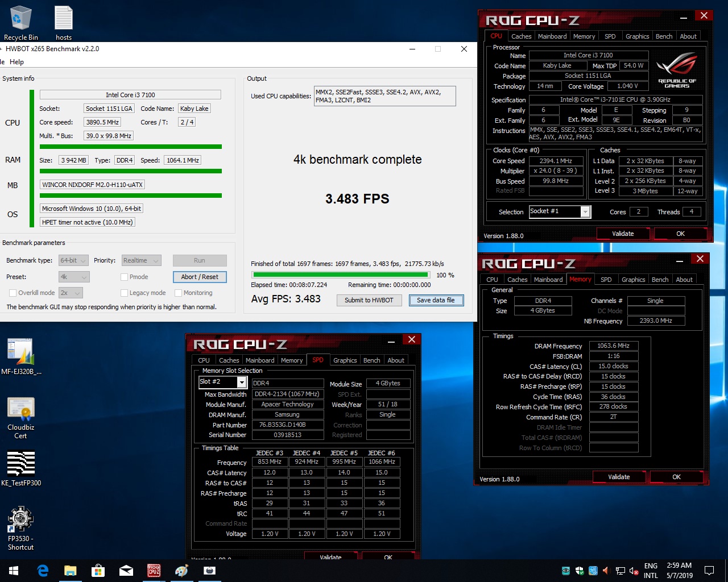Open File Explorer from taskbar
The image size is (728, 582).
pos(70,571)
